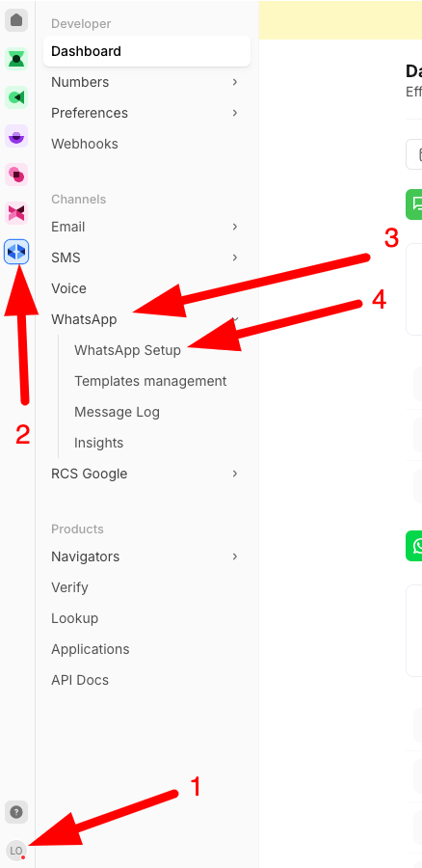This screenshot has height=868, width=422.
Task: Expand the RCS Google submenu
Action: [146, 474]
